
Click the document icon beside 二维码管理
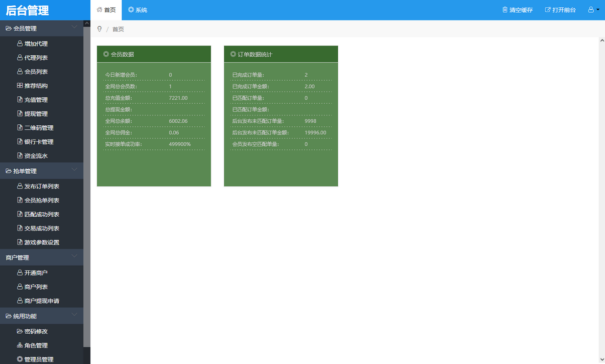tap(20, 128)
